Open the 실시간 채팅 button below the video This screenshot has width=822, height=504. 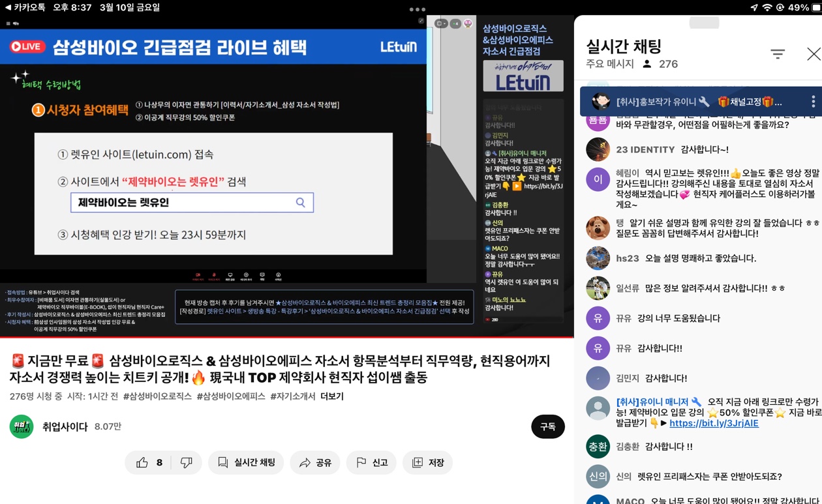246,462
